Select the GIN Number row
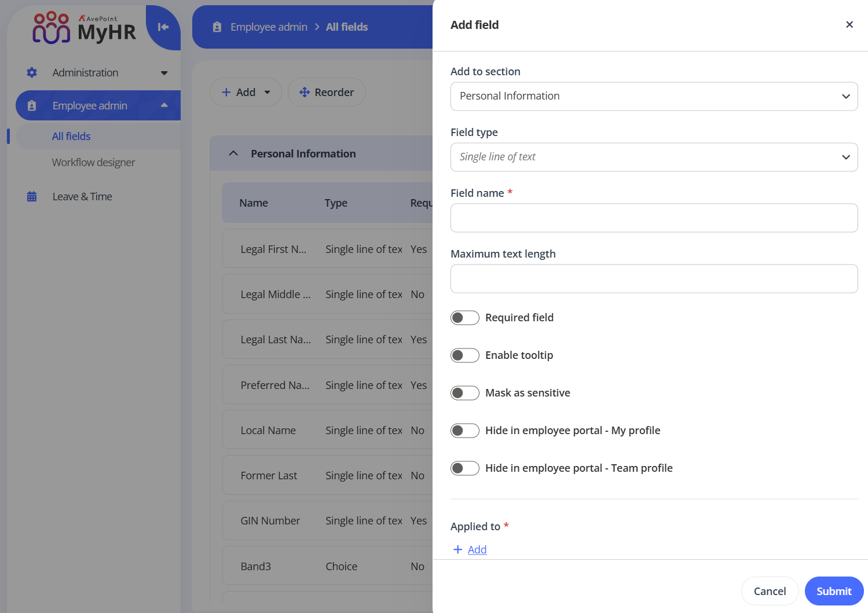868x613 pixels. click(x=328, y=520)
